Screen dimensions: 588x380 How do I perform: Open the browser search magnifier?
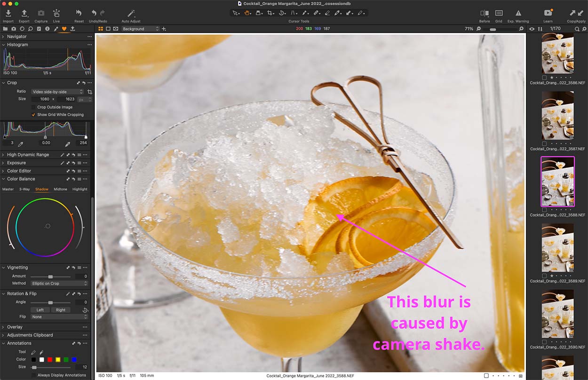tap(577, 29)
